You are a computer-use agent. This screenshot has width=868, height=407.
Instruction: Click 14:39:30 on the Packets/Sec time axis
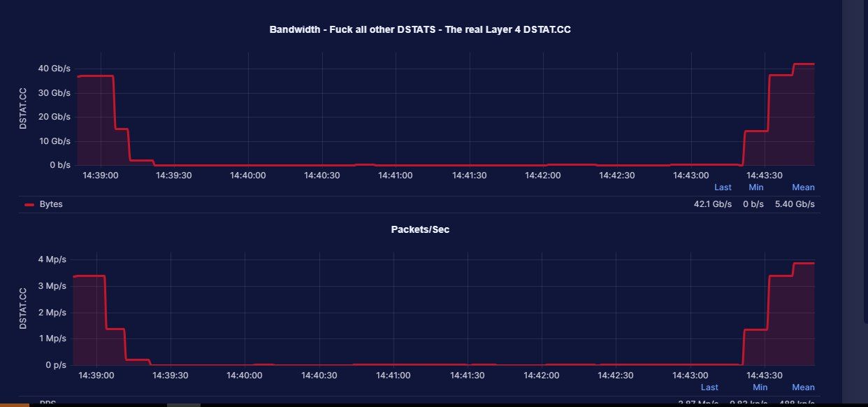170,376
